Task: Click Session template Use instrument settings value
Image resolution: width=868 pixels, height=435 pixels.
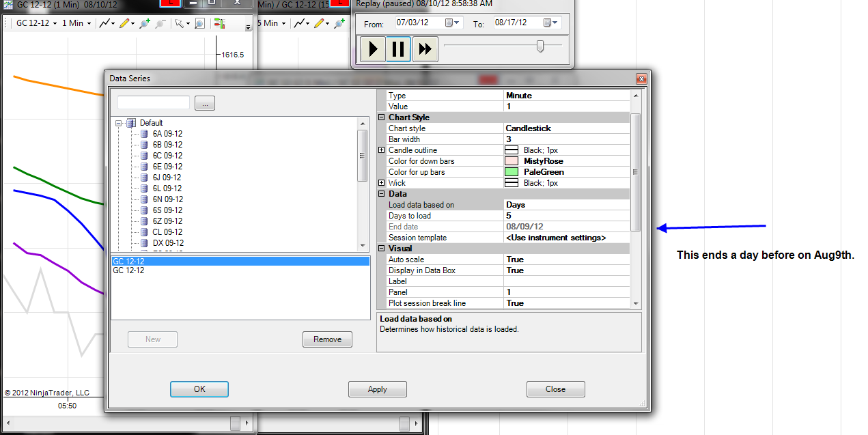Action: (566, 238)
